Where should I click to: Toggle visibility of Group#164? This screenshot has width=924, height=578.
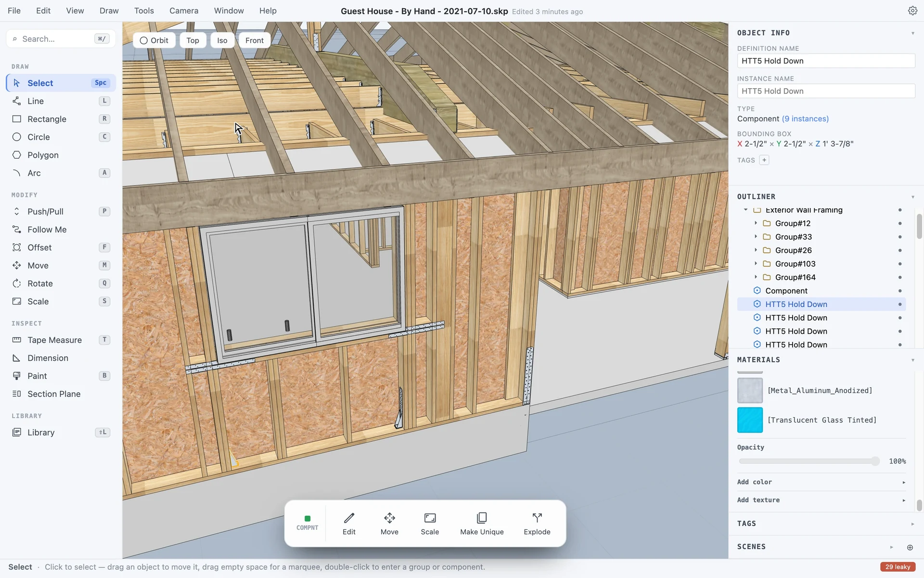900,277
